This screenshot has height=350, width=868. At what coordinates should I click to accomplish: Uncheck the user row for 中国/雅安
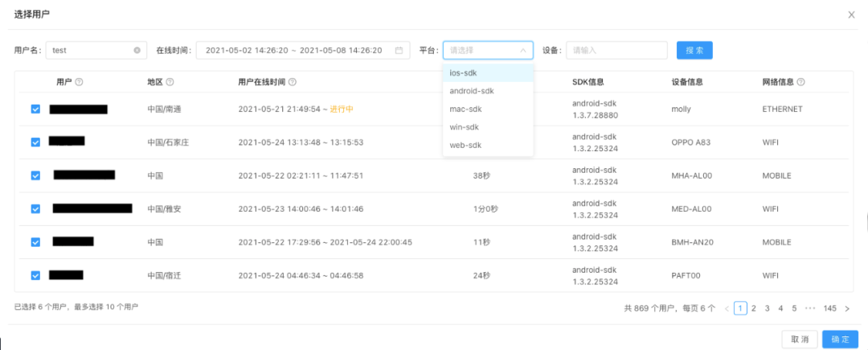point(35,208)
